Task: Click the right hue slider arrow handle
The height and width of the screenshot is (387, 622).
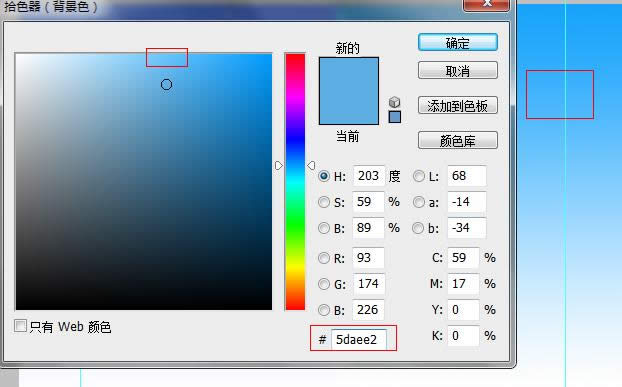Action: click(x=311, y=165)
